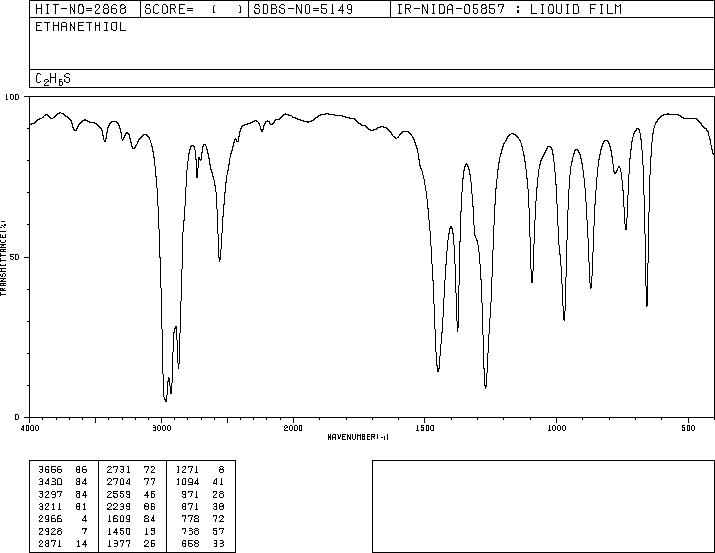Select peak table entry 2559
715x553 pixels.
point(119,495)
